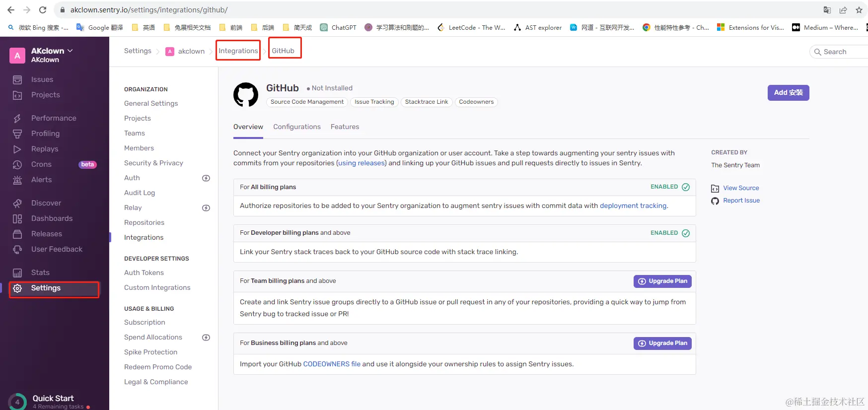Click the Search settings field

click(x=839, y=52)
